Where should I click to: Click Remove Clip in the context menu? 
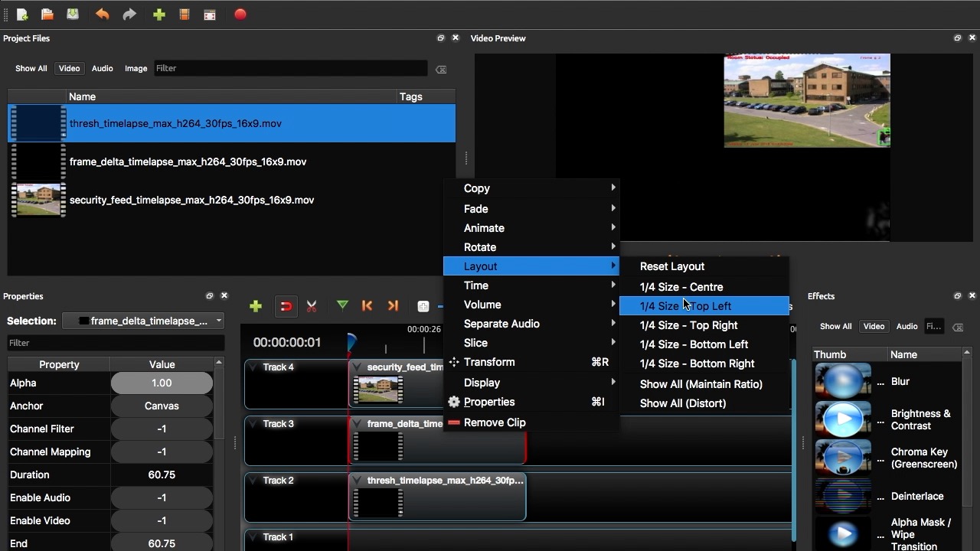495,422
